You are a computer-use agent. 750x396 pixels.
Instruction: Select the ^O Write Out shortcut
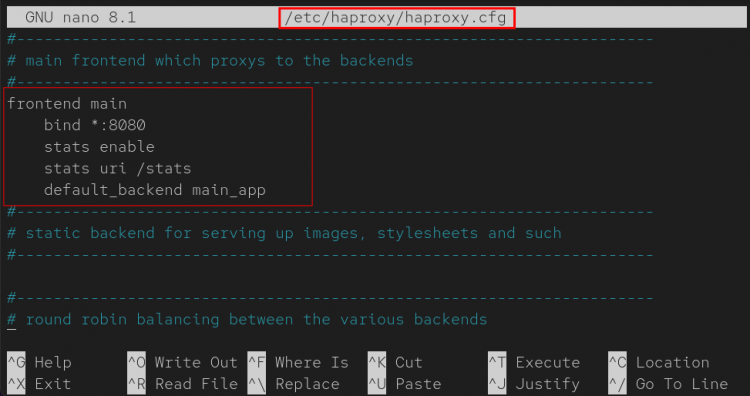(x=182, y=363)
